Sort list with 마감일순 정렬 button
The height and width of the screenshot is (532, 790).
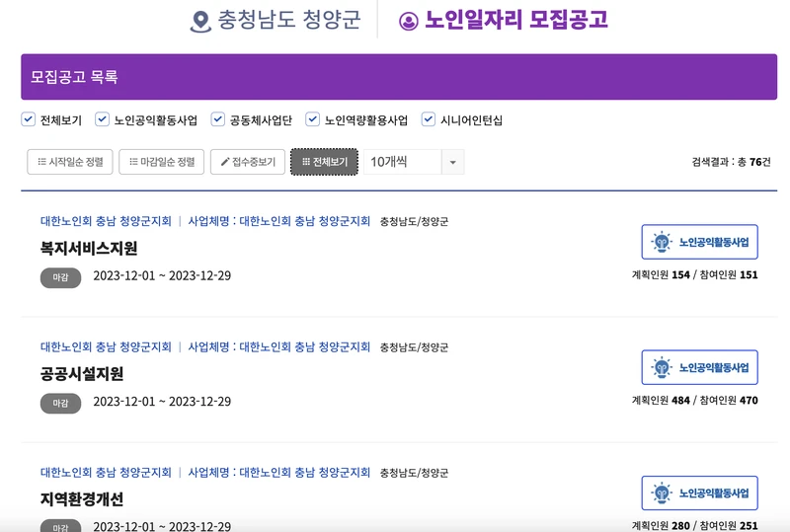tap(162, 162)
